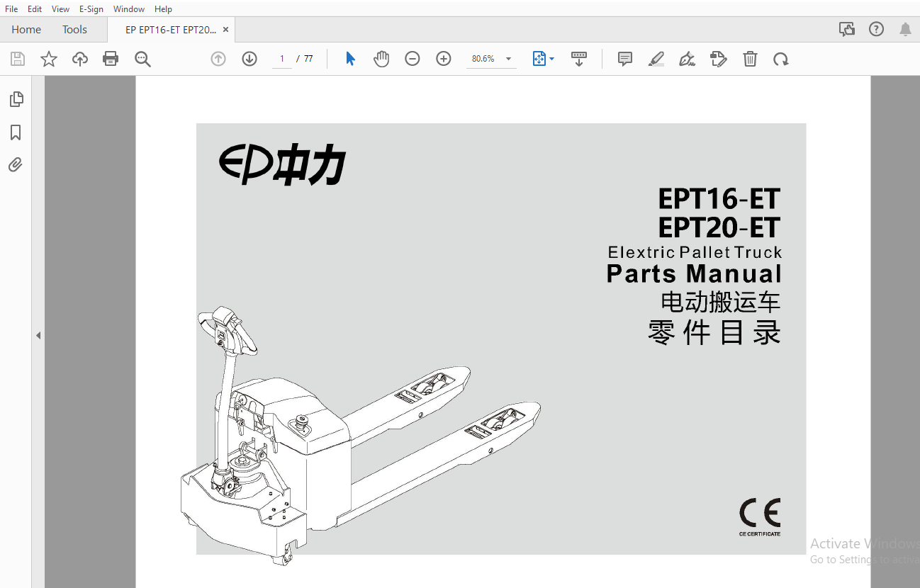Screen dimensions: 920x588
Task: Click the Save file icon
Action: coord(18,59)
